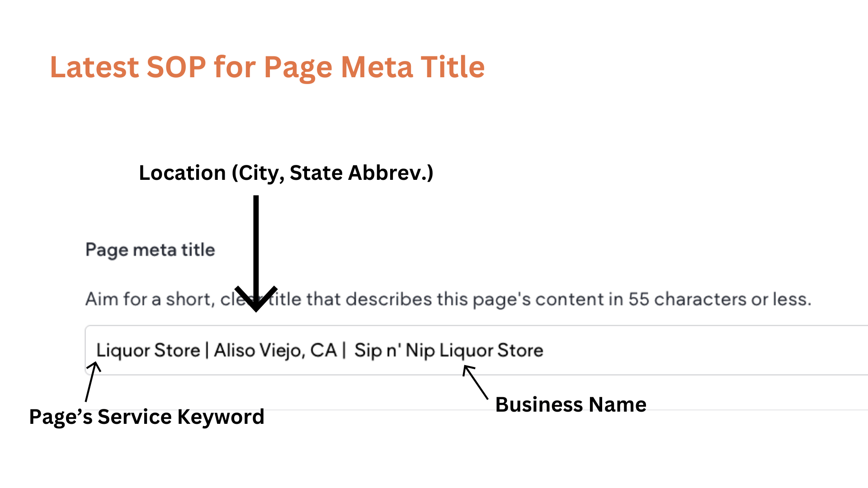
Task: Click the 'Page meta title' field label
Action: [150, 250]
